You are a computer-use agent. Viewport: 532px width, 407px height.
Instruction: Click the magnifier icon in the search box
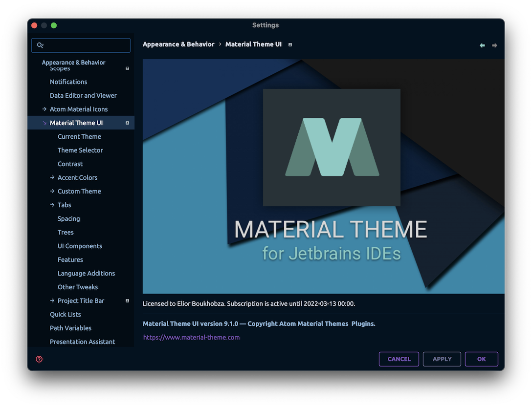pos(41,45)
